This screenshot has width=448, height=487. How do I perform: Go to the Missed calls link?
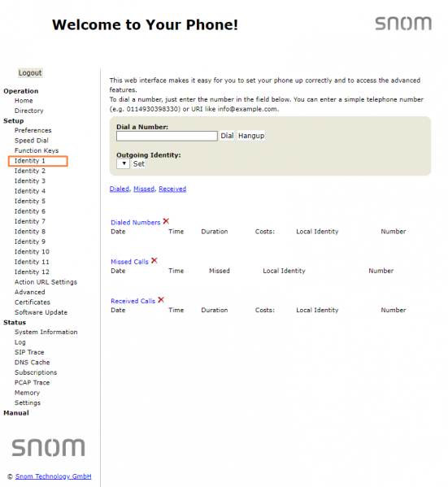(x=144, y=189)
